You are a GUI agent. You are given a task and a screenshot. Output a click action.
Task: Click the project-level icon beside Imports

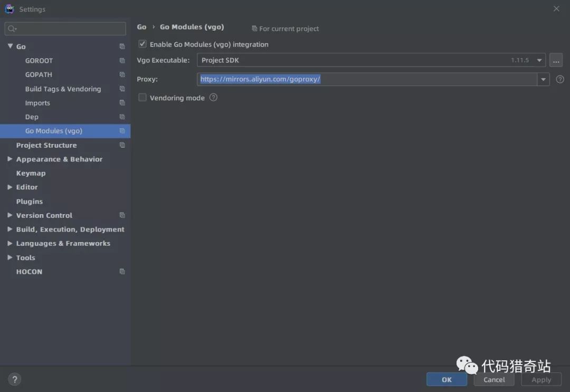coord(122,103)
